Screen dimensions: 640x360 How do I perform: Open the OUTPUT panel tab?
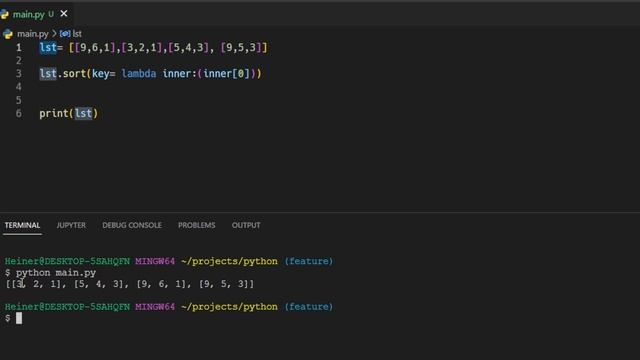[x=246, y=225]
